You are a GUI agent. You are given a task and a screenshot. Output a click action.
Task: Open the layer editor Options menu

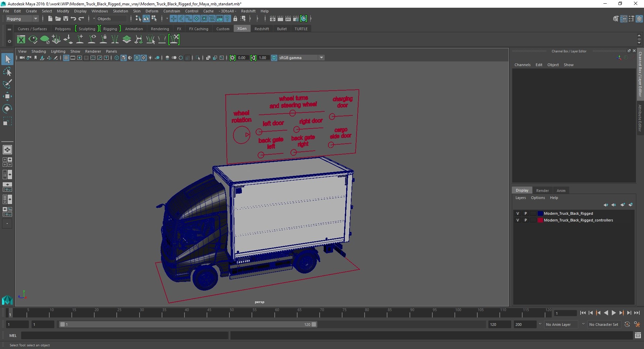point(538,198)
